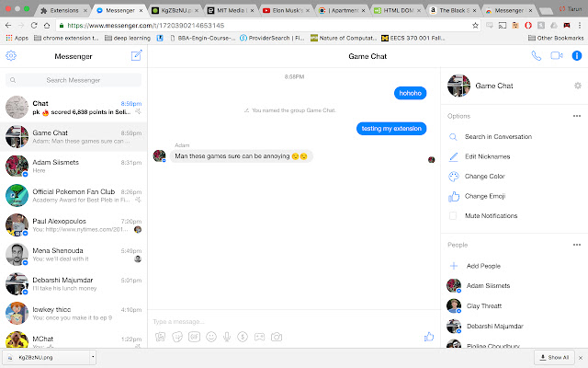Viewport: 588px width, 368px height.
Task: Open Game Chat group settings gear
Action: pyautogui.click(x=578, y=86)
